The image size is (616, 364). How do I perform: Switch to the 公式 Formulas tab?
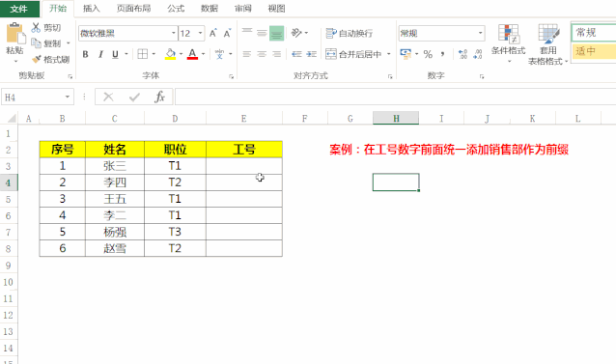tap(176, 9)
